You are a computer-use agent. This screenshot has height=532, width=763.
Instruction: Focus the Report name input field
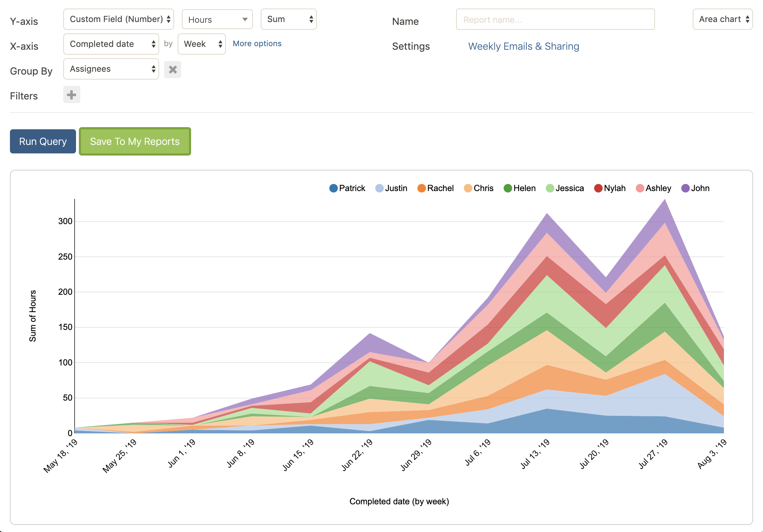tap(555, 19)
